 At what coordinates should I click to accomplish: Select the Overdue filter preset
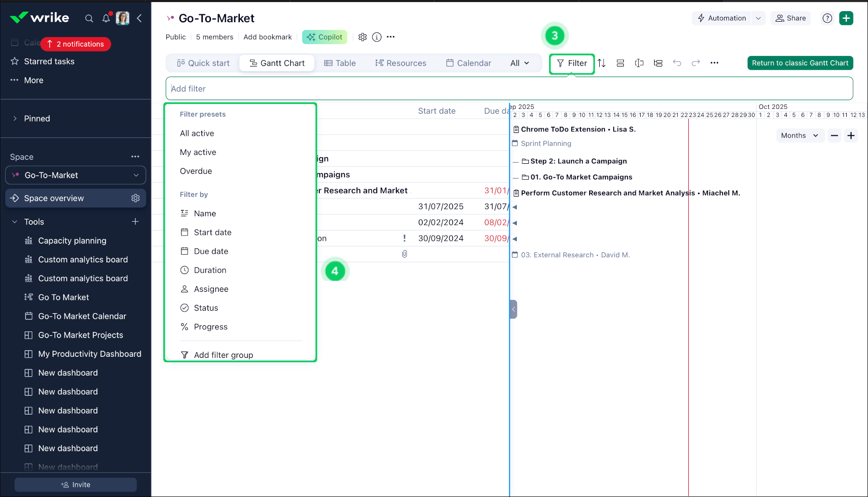point(196,171)
